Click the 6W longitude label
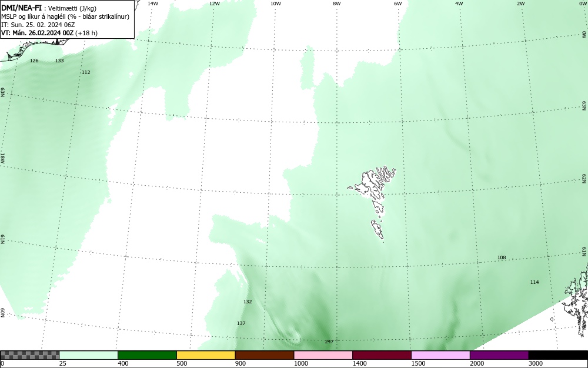588x368 pixels. click(x=398, y=4)
